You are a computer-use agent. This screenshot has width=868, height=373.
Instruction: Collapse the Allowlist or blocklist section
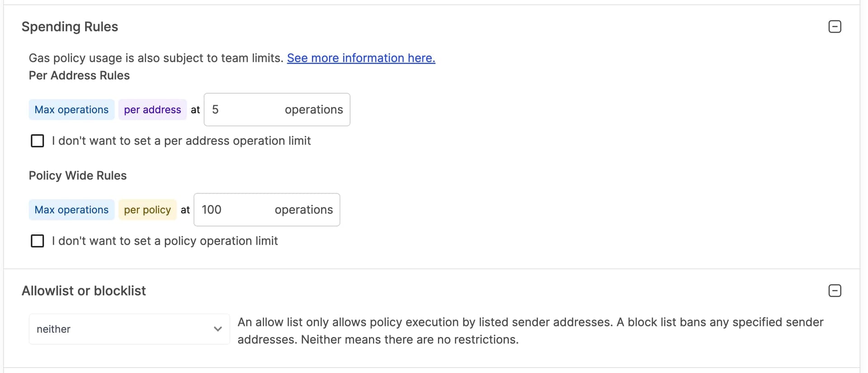pyautogui.click(x=835, y=291)
